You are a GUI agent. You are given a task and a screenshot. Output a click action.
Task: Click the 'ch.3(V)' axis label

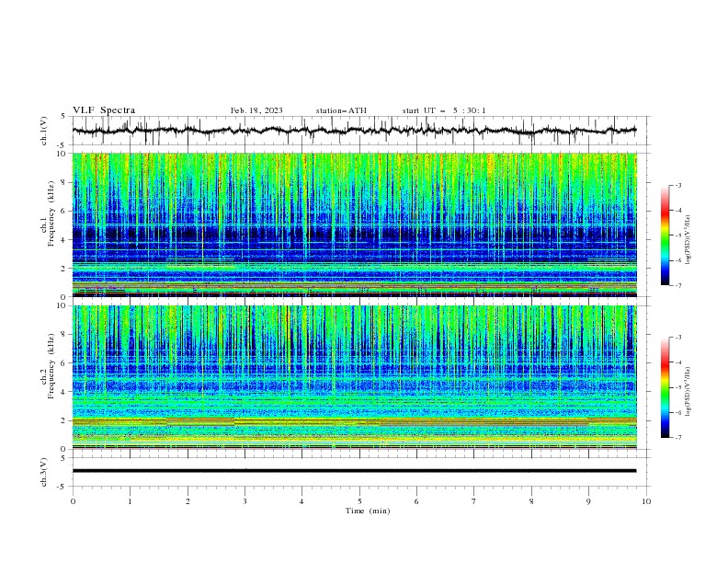click(x=43, y=472)
